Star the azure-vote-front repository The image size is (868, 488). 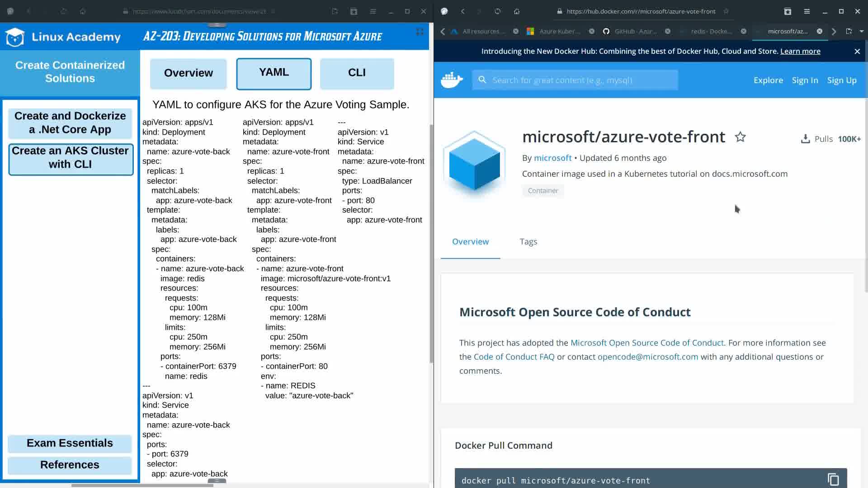coord(740,137)
